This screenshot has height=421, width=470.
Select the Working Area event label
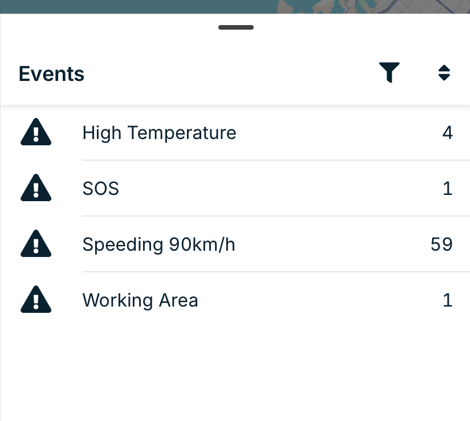(x=140, y=300)
